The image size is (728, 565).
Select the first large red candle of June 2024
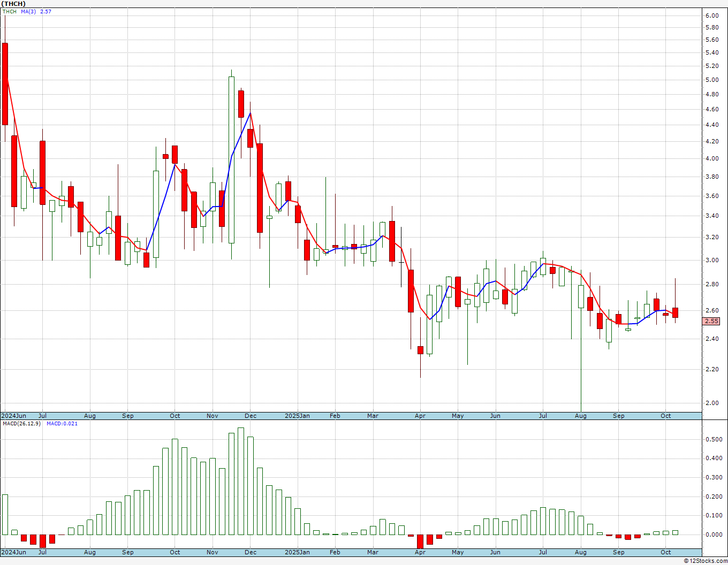click(x=5, y=83)
